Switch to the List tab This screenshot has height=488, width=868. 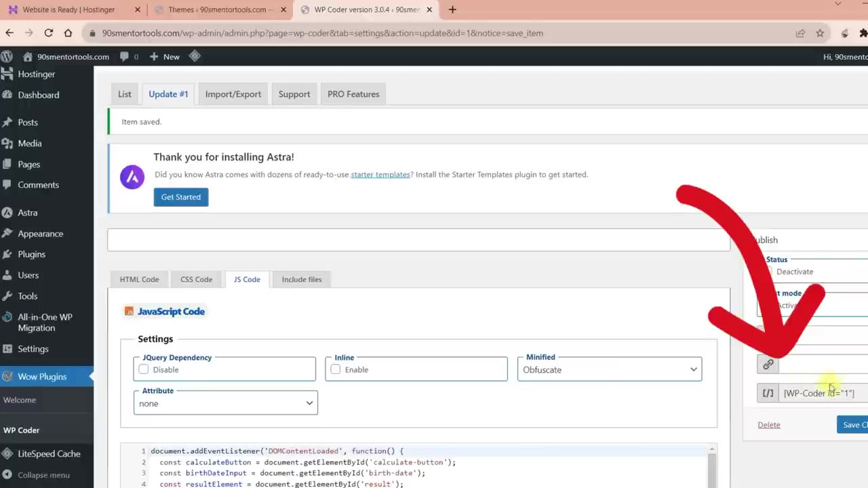pyautogui.click(x=125, y=94)
